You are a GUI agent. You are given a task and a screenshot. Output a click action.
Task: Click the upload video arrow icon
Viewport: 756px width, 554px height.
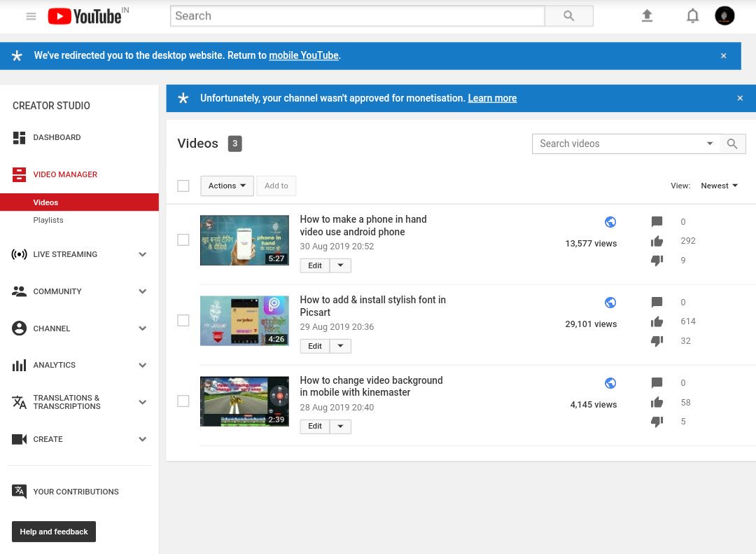(647, 16)
